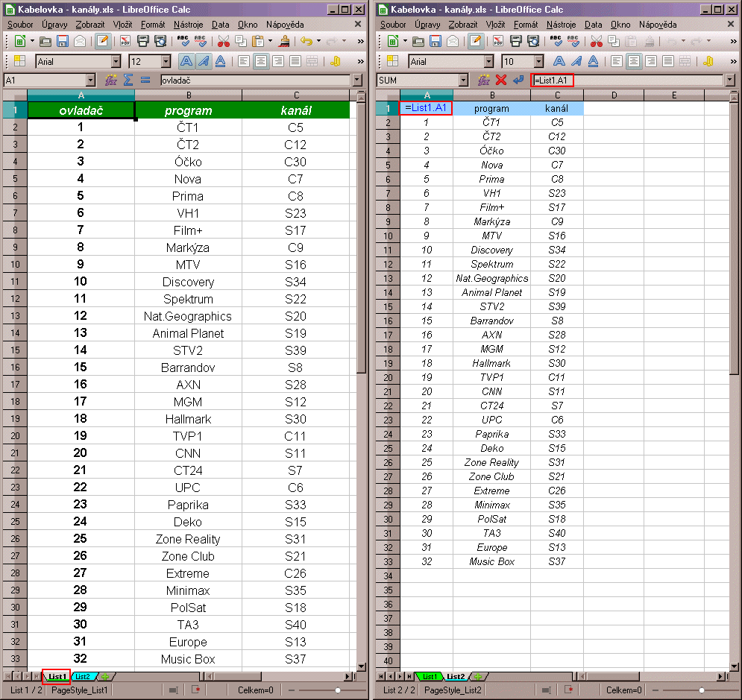Export as PDF in the right window

[x=498, y=42]
